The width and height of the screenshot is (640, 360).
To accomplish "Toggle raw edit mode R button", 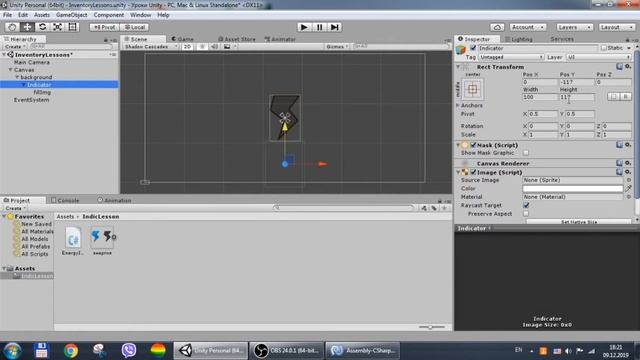I will [625, 97].
